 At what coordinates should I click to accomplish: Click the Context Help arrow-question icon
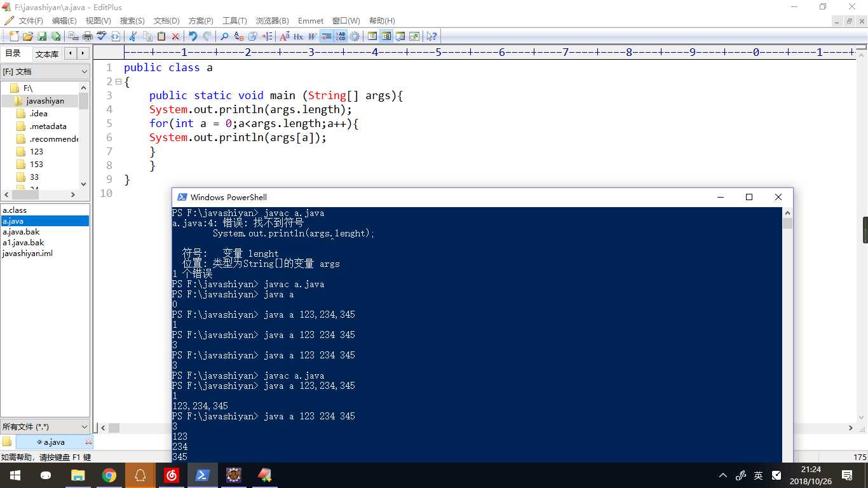pyautogui.click(x=432, y=36)
